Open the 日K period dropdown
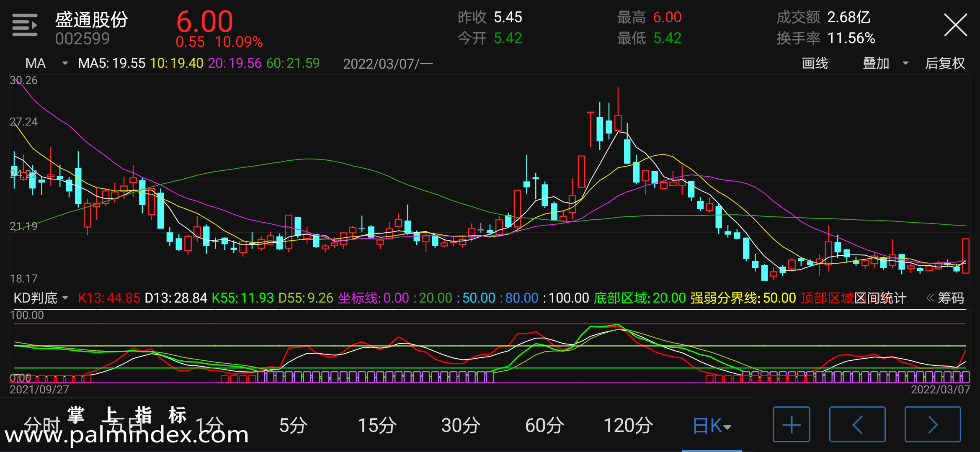 tap(712, 426)
